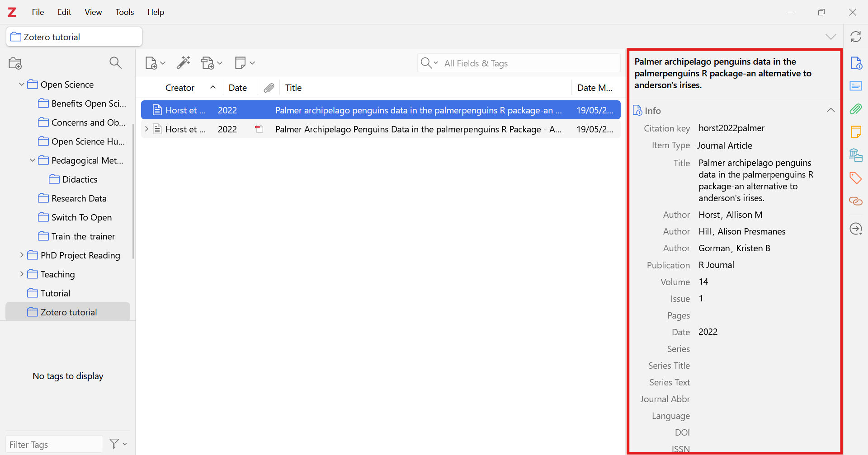The width and height of the screenshot is (868, 455).
Task: Open the File menu
Action: [x=38, y=12]
